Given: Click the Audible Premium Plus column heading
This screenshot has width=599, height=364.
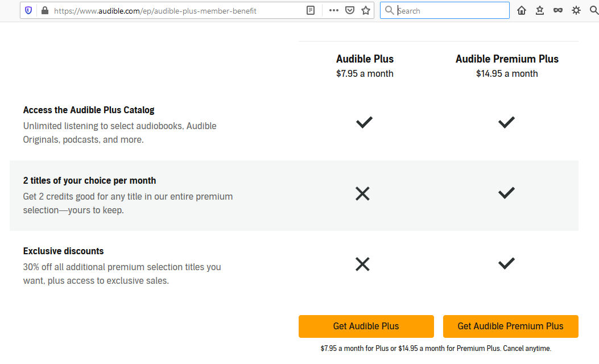Looking at the screenshot, I should [x=507, y=59].
